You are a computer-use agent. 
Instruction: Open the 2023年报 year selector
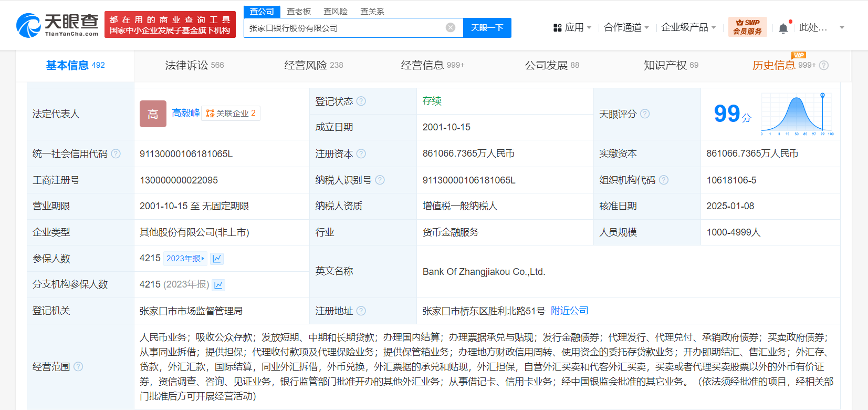[185, 259]
